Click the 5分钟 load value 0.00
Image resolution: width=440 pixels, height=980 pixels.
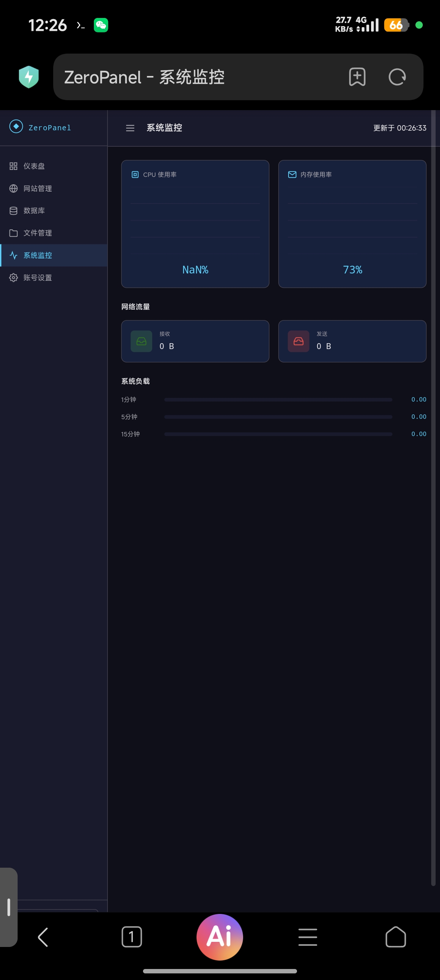coord(419,417)
